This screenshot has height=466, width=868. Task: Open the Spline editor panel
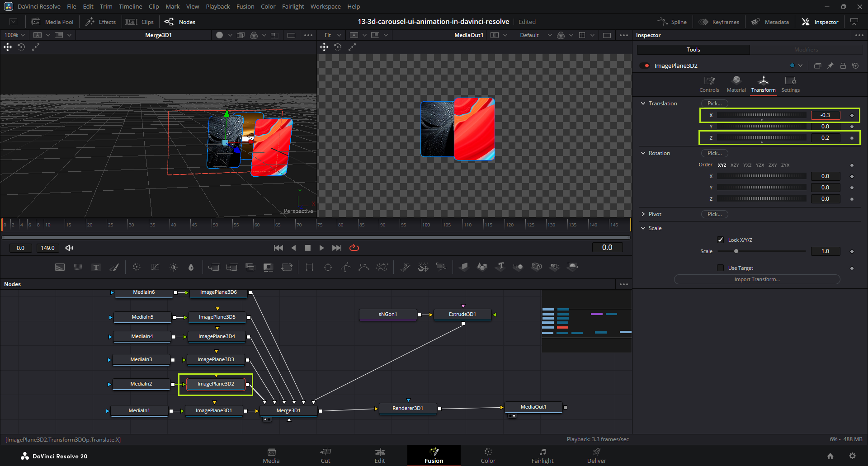tap(672, 22)
